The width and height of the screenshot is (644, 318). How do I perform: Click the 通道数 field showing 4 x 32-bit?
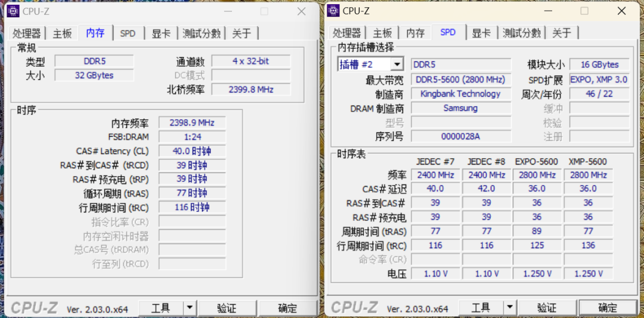coord(251,61)
